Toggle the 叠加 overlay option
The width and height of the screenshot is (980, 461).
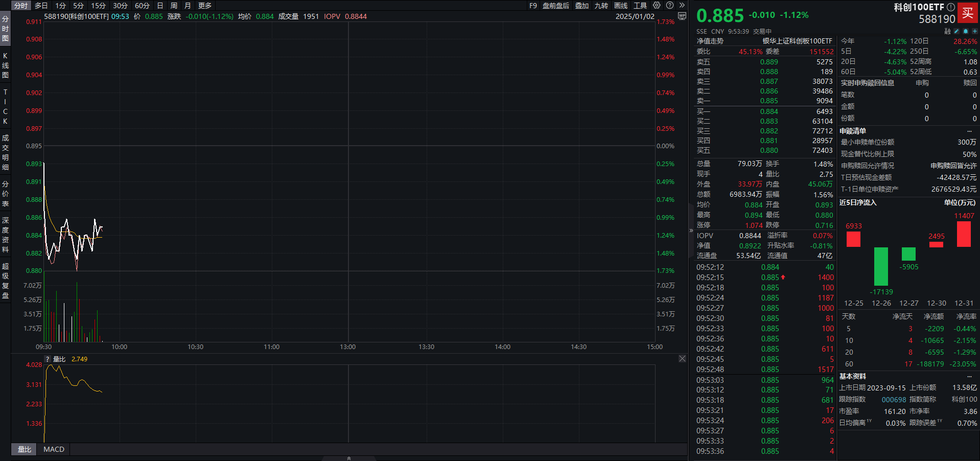pos(582,6)
